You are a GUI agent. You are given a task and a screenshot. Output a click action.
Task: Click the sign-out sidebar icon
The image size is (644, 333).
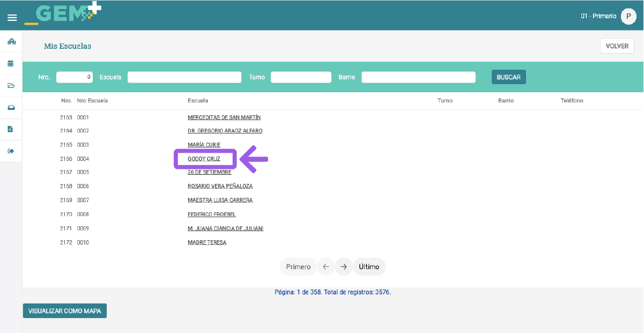11,151
